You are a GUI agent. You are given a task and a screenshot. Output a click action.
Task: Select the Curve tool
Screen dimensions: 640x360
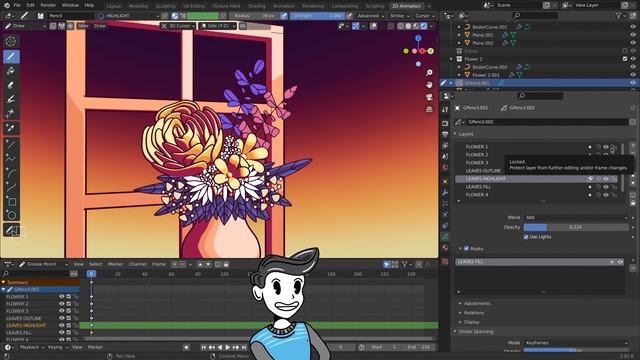tap(11, 187)
